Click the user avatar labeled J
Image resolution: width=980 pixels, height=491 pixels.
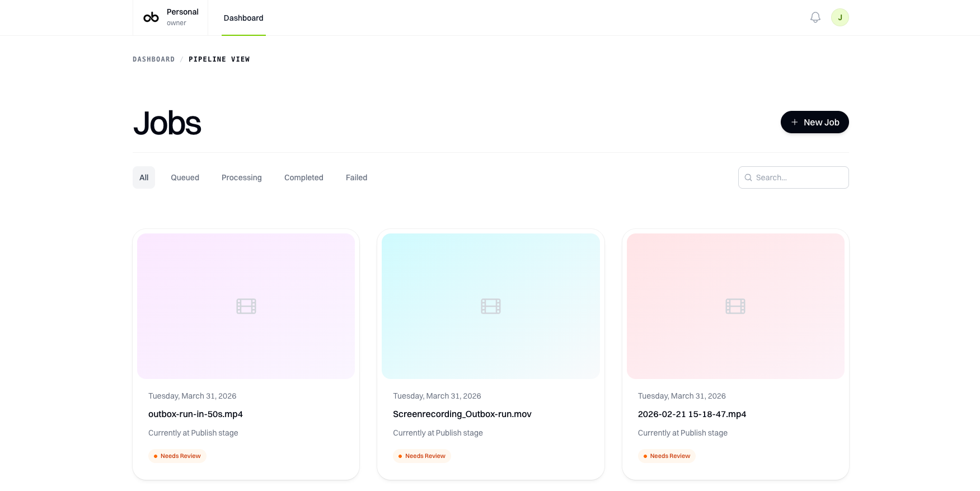coord(840,17)
